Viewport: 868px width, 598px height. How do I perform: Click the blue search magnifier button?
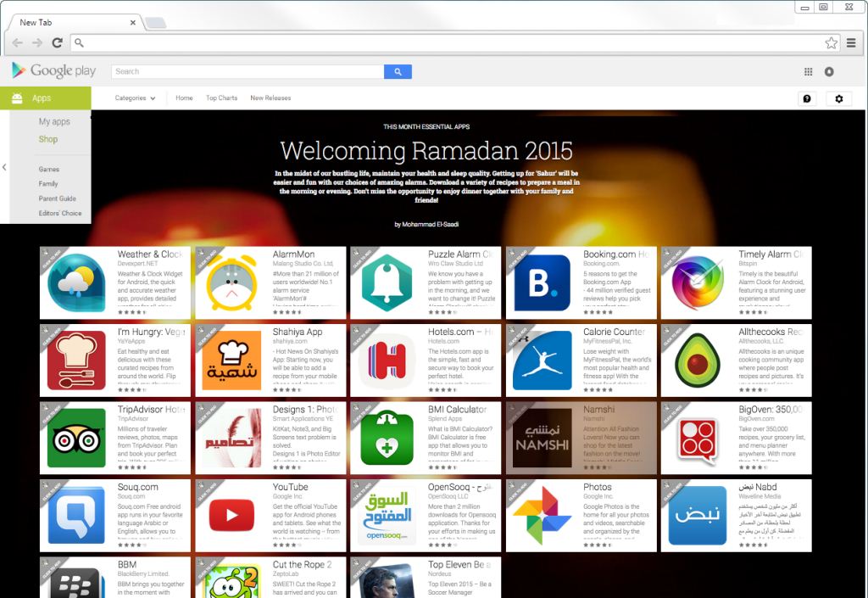coord(398,71)
